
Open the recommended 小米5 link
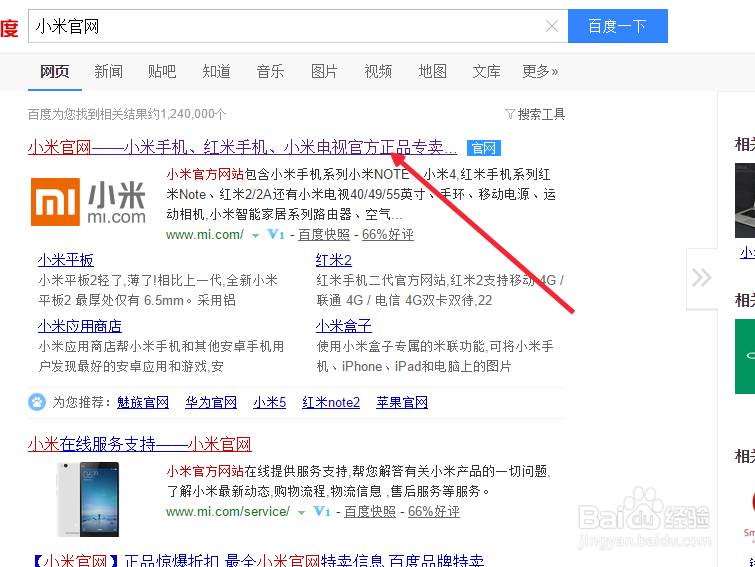270,402
